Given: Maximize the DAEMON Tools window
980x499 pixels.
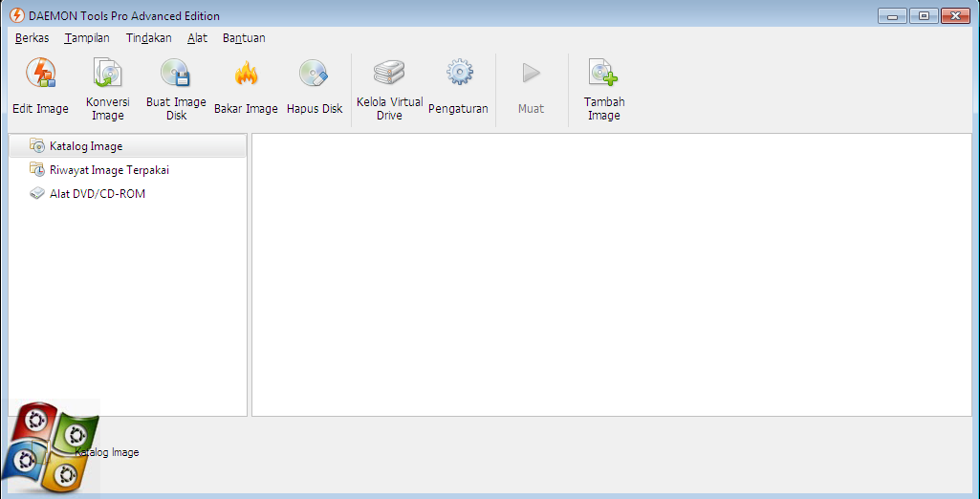Looking at the screenshot, I should point(924,16).
